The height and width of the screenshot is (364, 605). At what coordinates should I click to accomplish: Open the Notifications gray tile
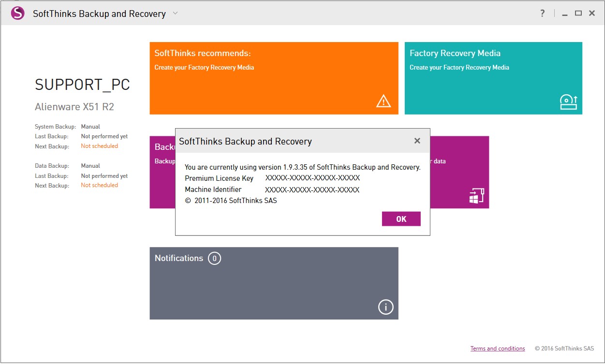(274, 283)
